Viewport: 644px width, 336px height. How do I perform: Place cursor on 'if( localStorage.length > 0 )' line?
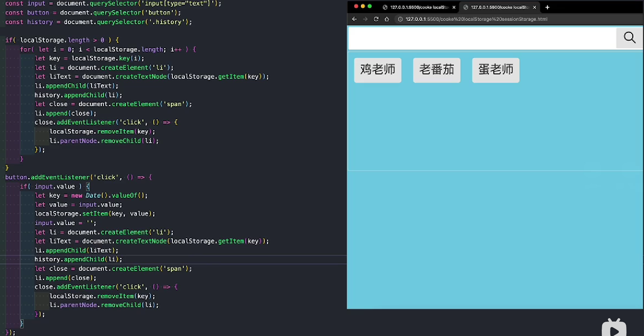coord(62,40)
